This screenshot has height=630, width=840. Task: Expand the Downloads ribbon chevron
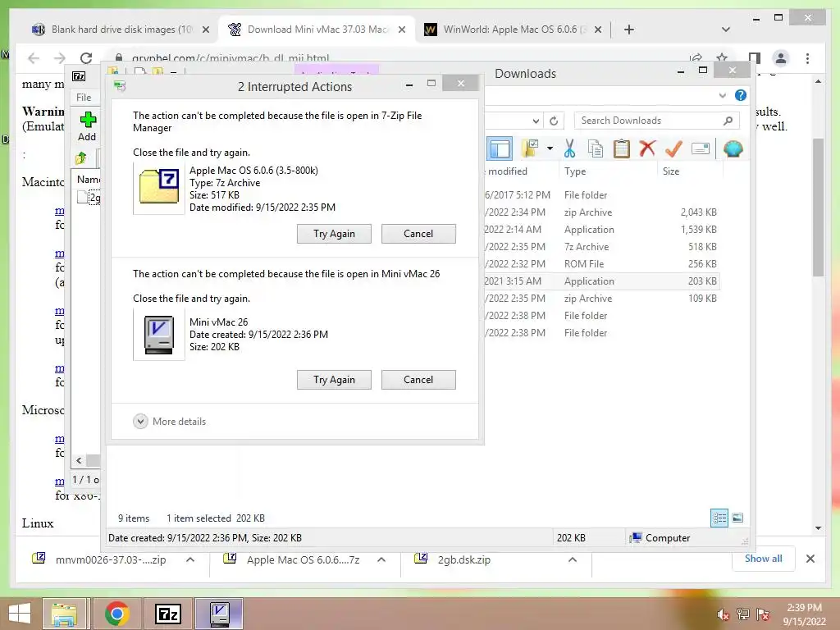tap(722, 95)
